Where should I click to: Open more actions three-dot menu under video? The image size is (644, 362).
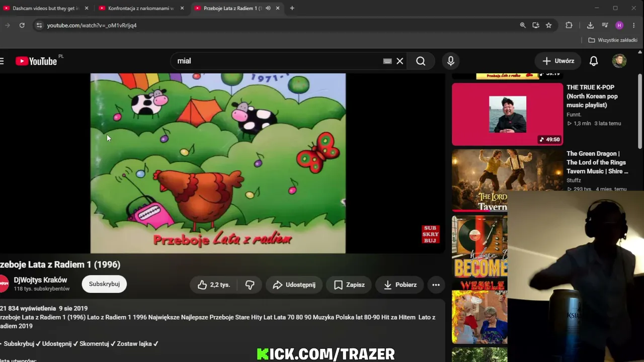[436, 285]
